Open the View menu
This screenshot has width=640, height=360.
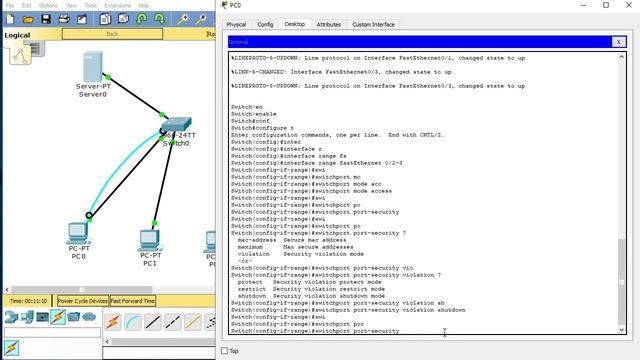[71, 5]
